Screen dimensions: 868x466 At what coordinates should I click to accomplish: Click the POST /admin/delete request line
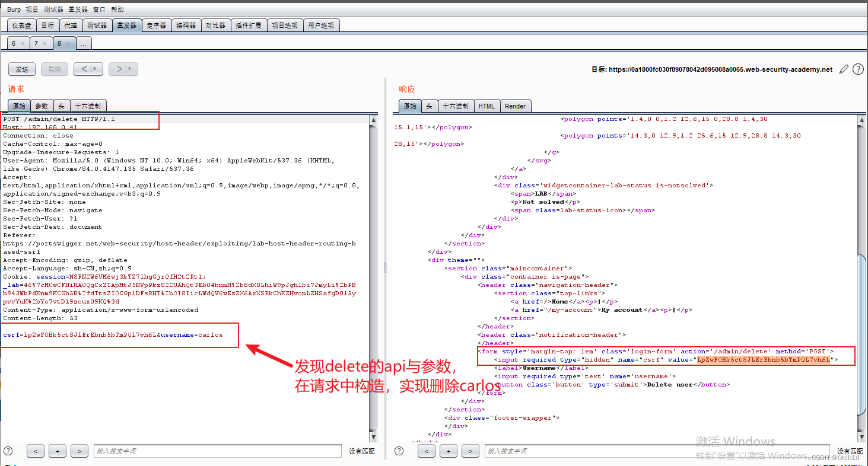click(x=59, y=119)
